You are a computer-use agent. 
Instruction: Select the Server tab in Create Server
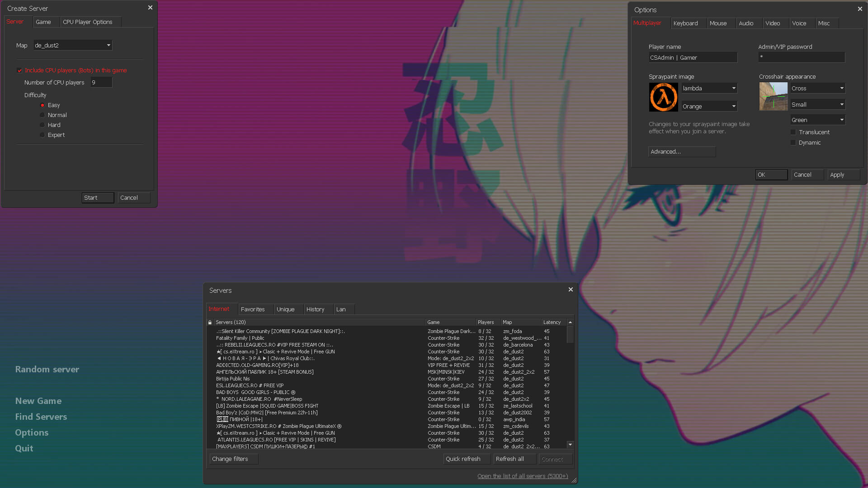pos(18,21)
